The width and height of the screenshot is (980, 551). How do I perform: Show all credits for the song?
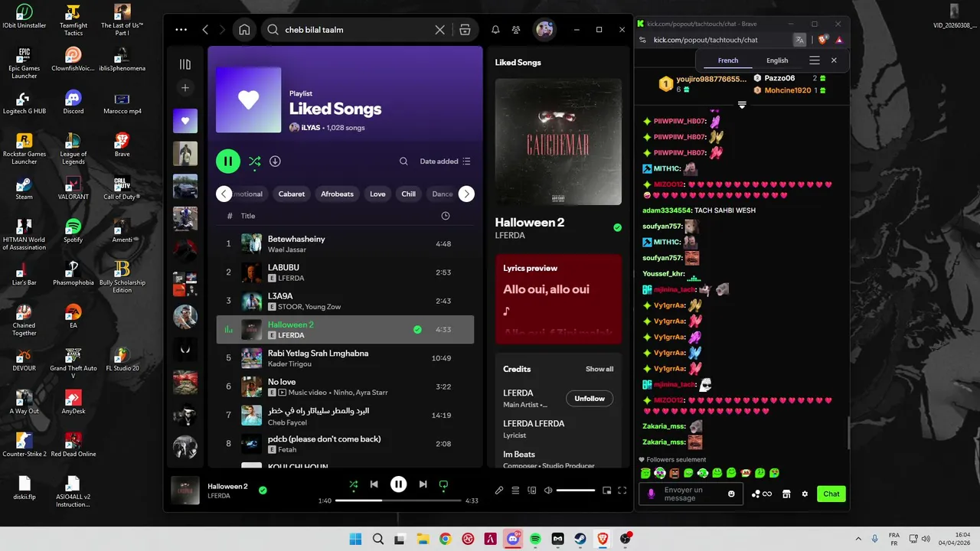coord(599,369)
